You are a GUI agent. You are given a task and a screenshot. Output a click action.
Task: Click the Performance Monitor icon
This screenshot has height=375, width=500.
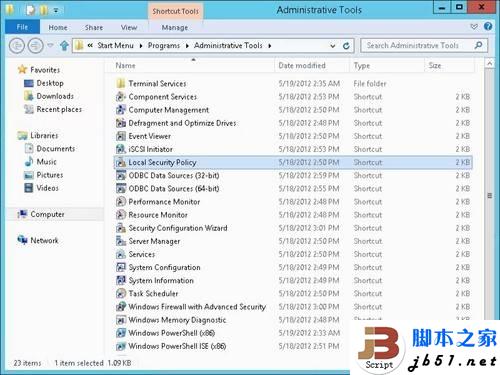pos(121,202)
